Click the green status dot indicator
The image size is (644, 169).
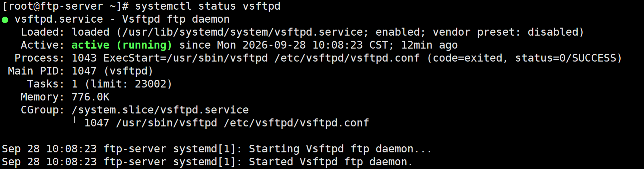click(x=5, y=20)
